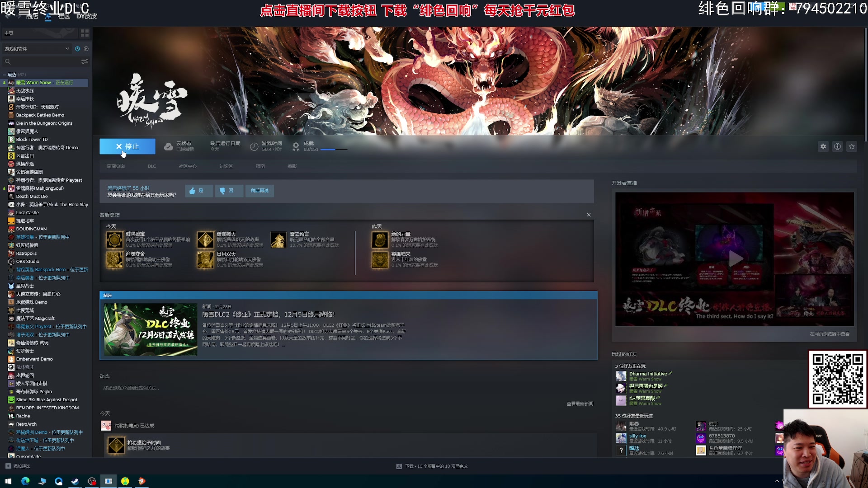Open the 社区中心 link

(x=188, y=166)
